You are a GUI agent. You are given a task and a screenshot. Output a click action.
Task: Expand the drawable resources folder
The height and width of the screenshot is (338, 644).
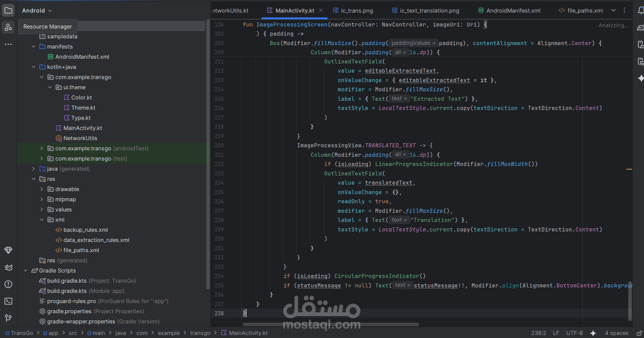tap(41, 189)
